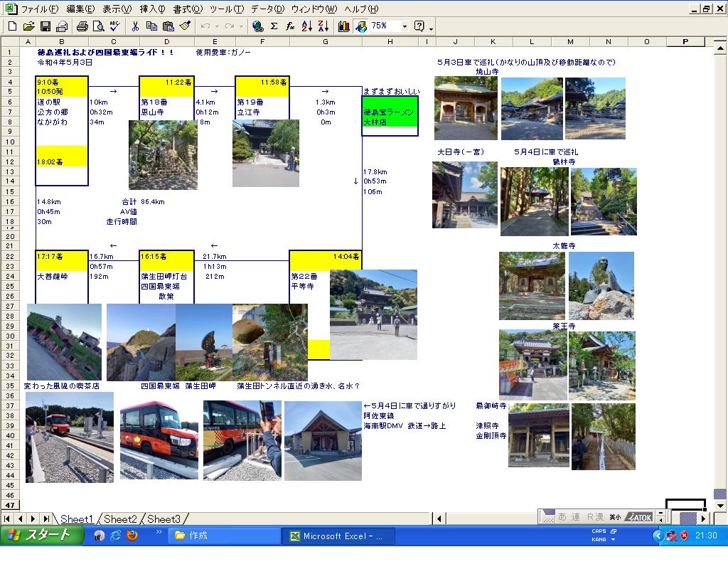
Task: Launch Firefox from quick launch bar
Action: pyautogui.click(x=132, y=536)
